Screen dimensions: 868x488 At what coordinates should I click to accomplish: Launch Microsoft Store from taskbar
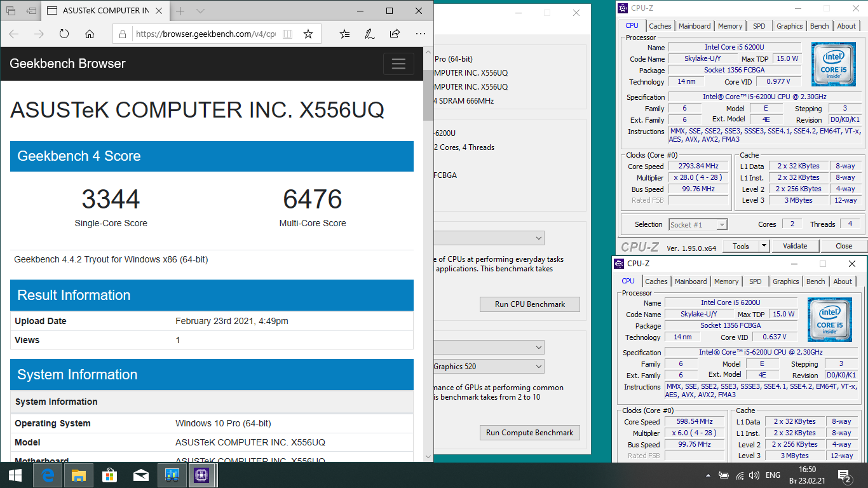tap(109, 475)
